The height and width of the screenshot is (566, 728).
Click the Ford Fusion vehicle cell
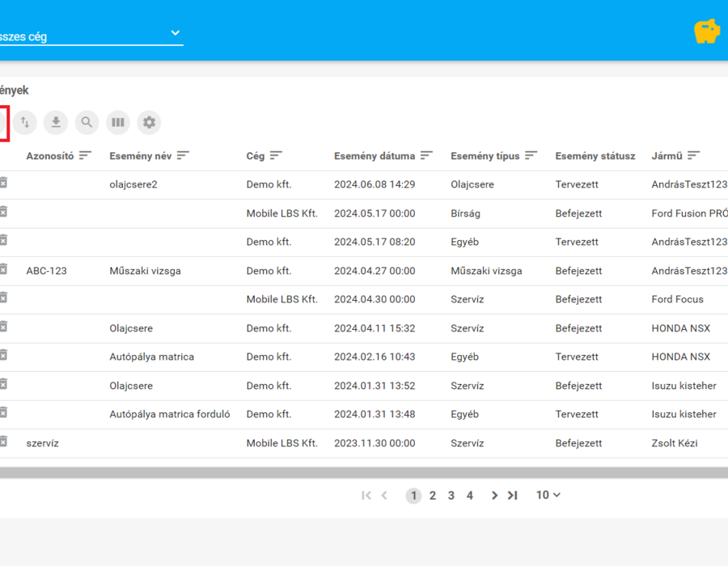coord(689,213)
